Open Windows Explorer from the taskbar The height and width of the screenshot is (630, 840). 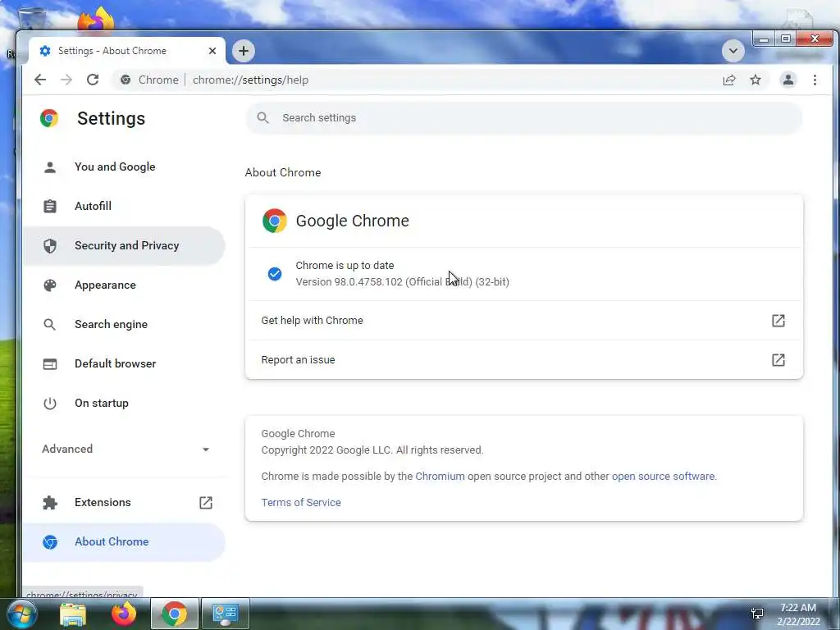click(73, 614)
